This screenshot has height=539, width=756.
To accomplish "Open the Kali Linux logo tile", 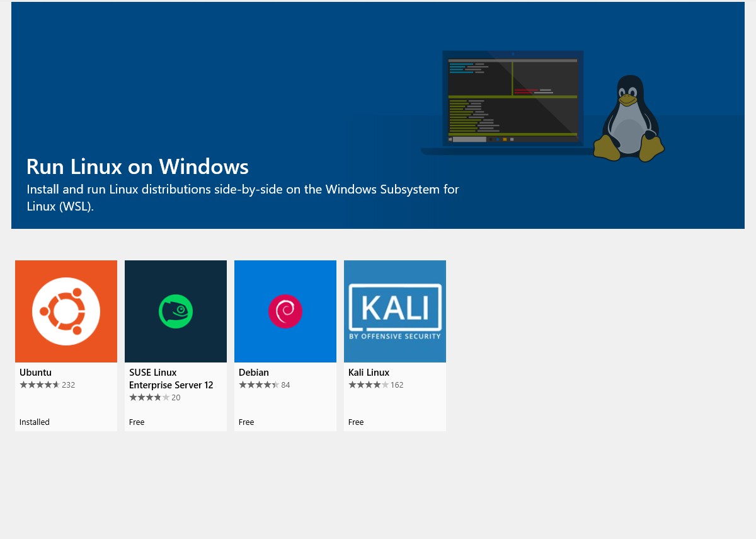I will (395, 311).
